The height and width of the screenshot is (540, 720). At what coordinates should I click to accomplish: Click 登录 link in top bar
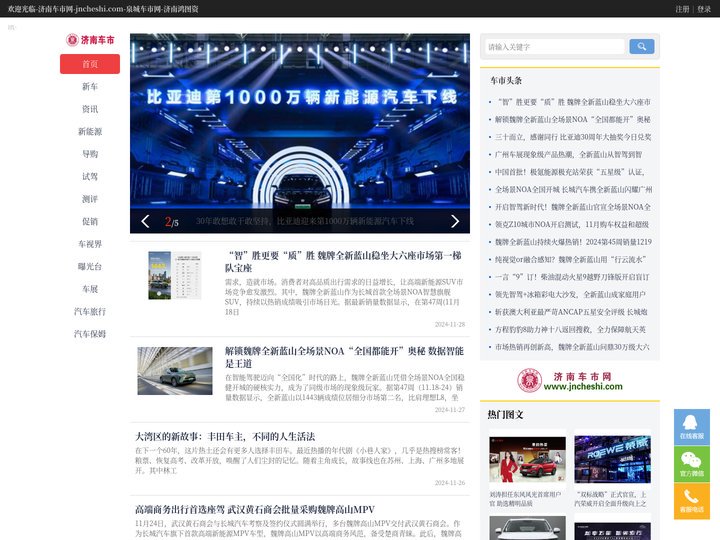[703, 9]
